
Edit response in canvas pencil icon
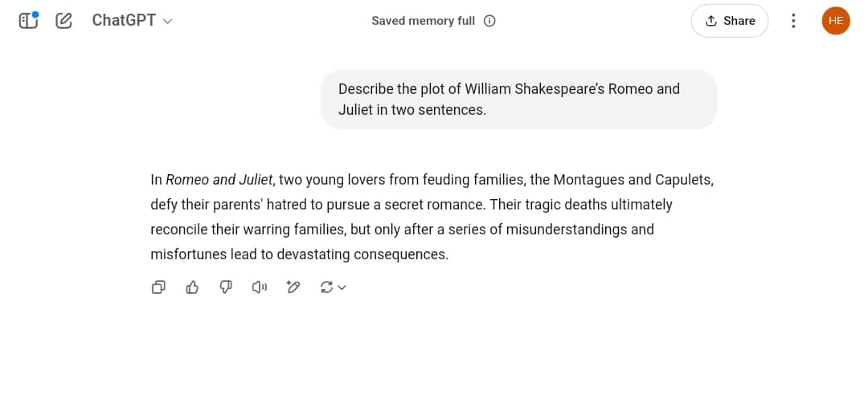click(x=293, y=287)
